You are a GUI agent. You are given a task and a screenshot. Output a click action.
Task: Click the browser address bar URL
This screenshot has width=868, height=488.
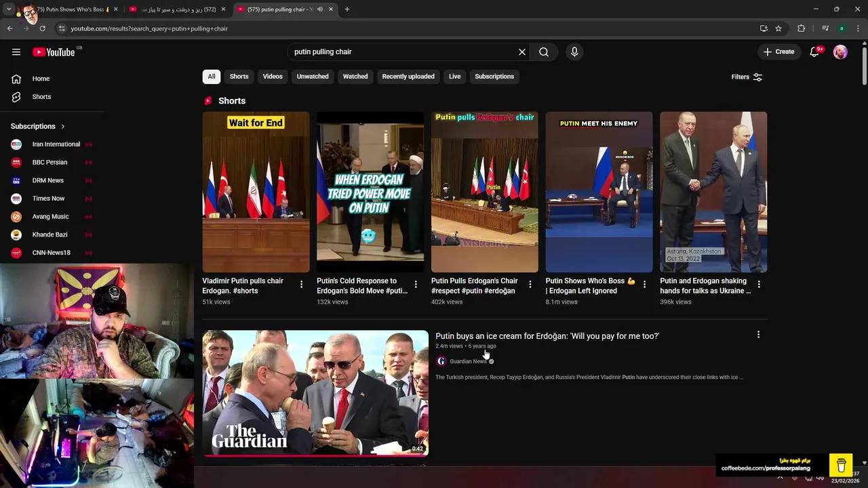coord(149,28)
